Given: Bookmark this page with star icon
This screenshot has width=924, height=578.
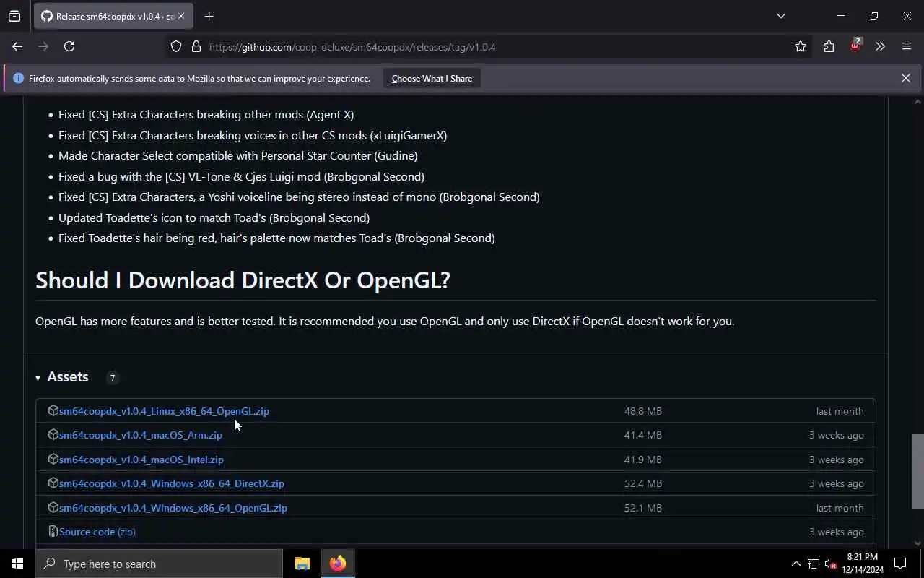Looking at the screenshot, I should pyautogui.click(x=801, y=46).
